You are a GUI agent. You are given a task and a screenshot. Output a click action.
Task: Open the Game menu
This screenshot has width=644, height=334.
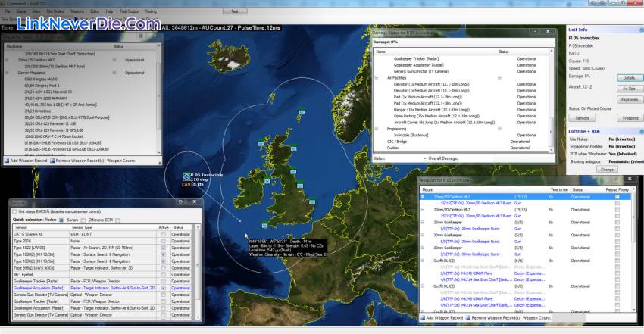[21, 11]
